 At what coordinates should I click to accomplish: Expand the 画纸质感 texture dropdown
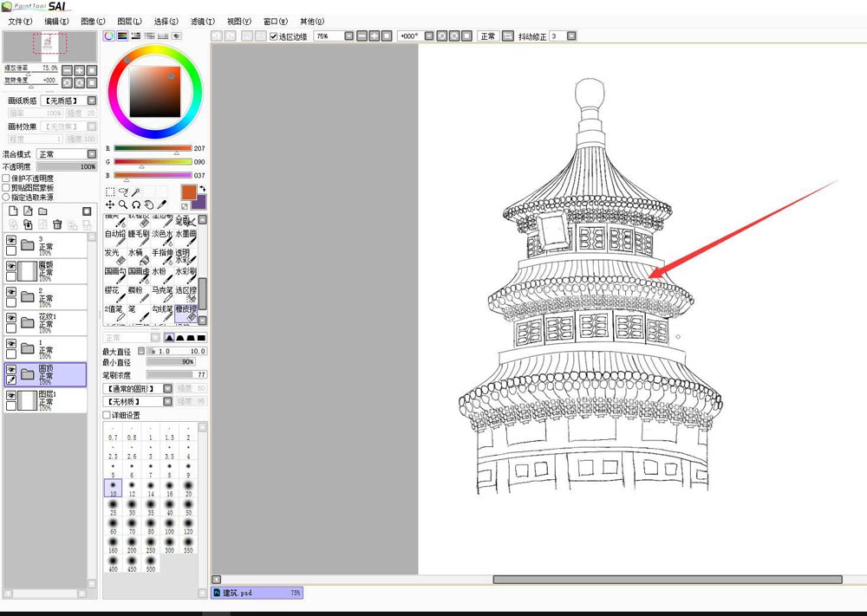click(91, 101)
